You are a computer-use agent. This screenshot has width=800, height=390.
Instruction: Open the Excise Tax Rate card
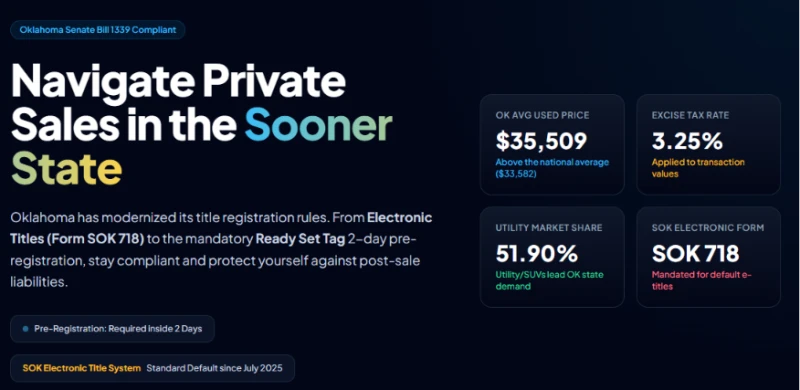click(709, 144)
